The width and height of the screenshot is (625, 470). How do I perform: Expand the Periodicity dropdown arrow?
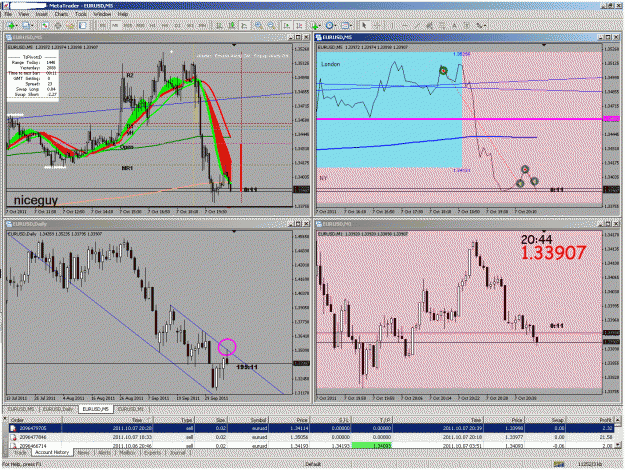coord(336,26)
